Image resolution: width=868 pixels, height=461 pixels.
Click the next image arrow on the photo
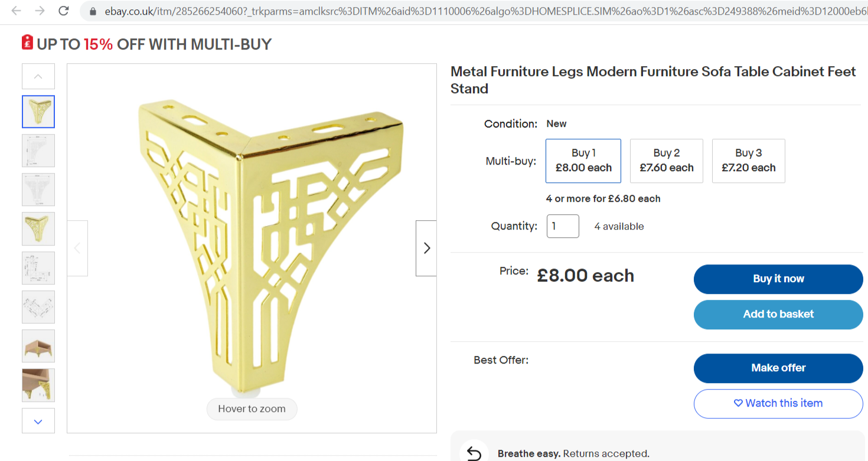(426, 248)
